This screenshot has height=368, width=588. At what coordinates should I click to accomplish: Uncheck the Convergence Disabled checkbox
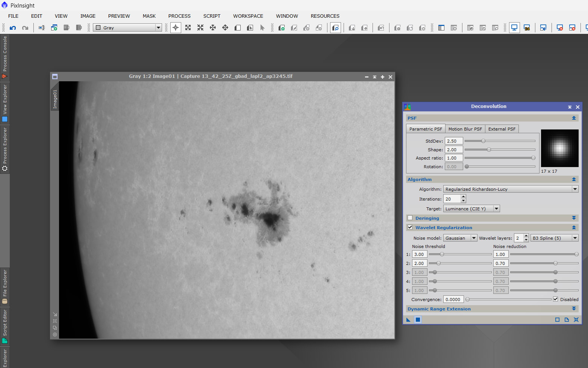coord(556,299)
